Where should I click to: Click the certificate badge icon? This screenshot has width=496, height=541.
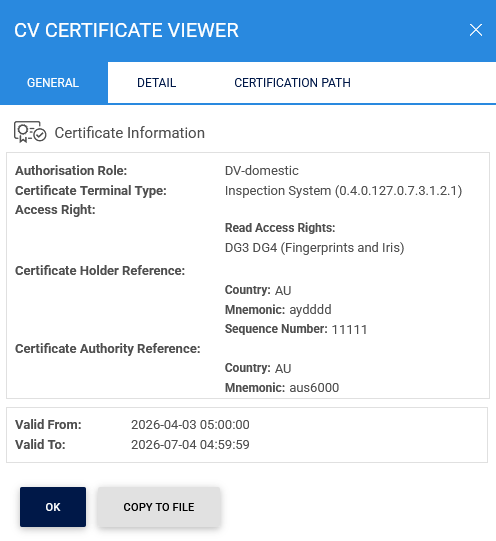[x=30, y=132]
